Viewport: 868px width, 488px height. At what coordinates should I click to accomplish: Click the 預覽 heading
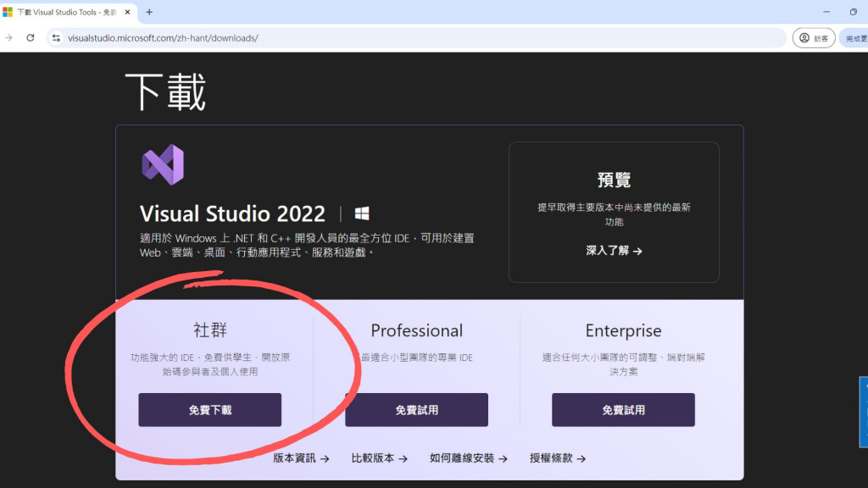click(614, 180)
